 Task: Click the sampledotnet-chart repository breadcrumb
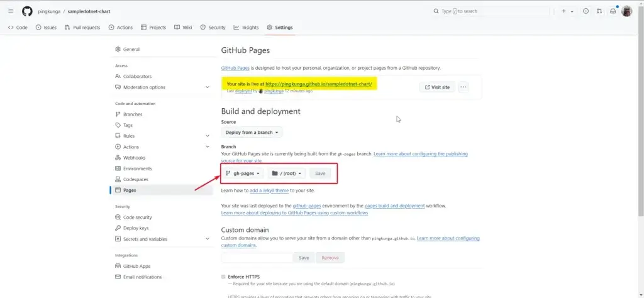tap(89, 11)
